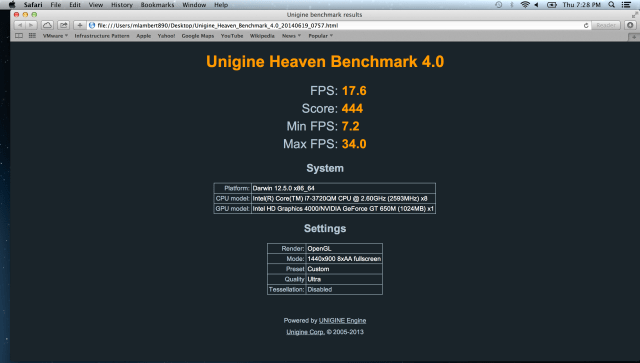Click the iCloud Tabs cloud icon
Viewport: 640px width, 363px height.
tap(47, 25)
